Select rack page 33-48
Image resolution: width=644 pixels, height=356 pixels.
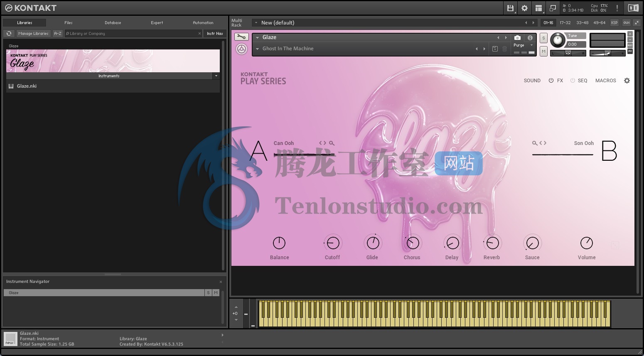582,22
